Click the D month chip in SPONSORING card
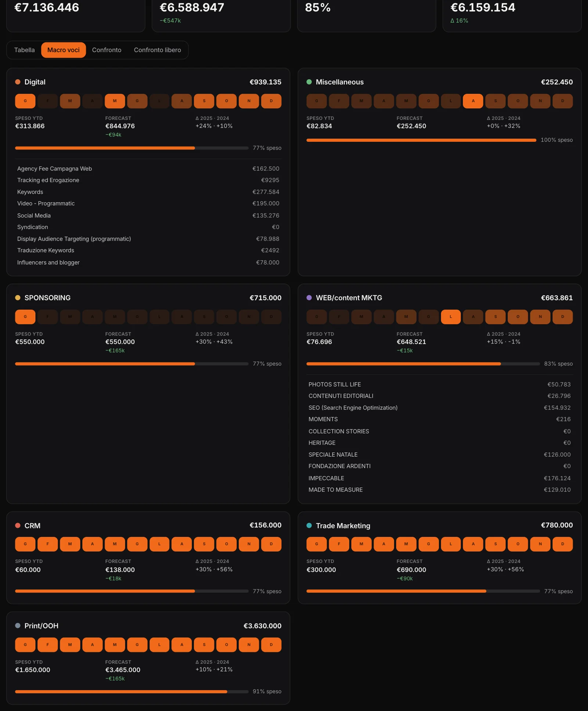This screenshot has width=588, height=711. tap(271, 317)
